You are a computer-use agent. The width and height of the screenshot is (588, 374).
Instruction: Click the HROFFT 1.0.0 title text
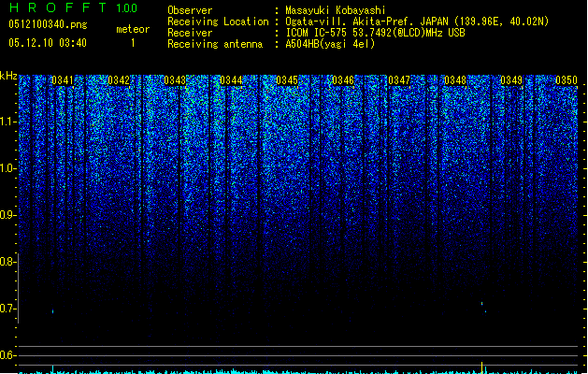coord(74,7)
